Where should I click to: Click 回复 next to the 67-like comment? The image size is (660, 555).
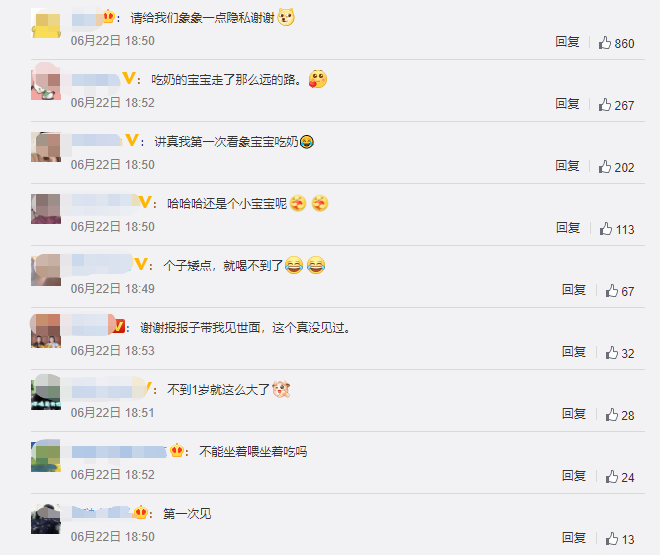574,289
